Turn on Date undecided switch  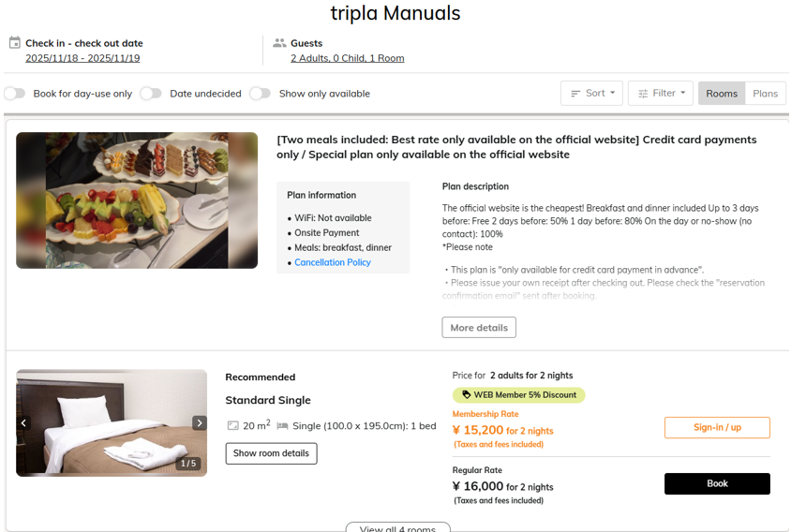(151, 94)
